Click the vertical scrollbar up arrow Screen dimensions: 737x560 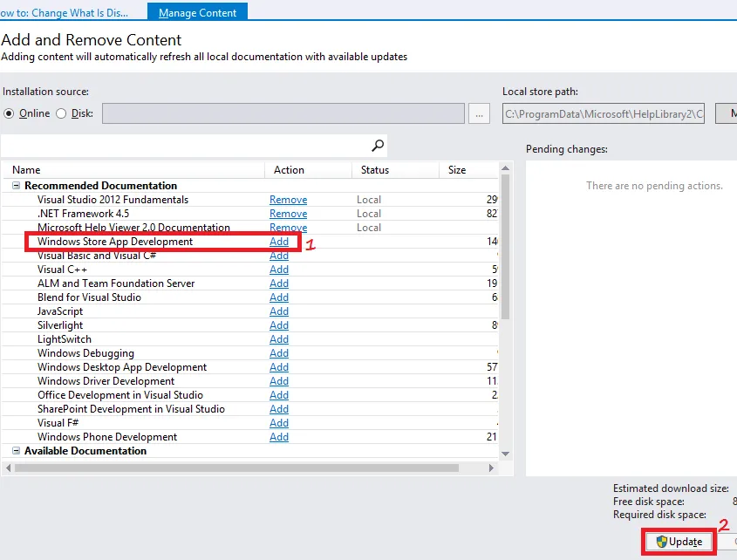tap(505, 168)
